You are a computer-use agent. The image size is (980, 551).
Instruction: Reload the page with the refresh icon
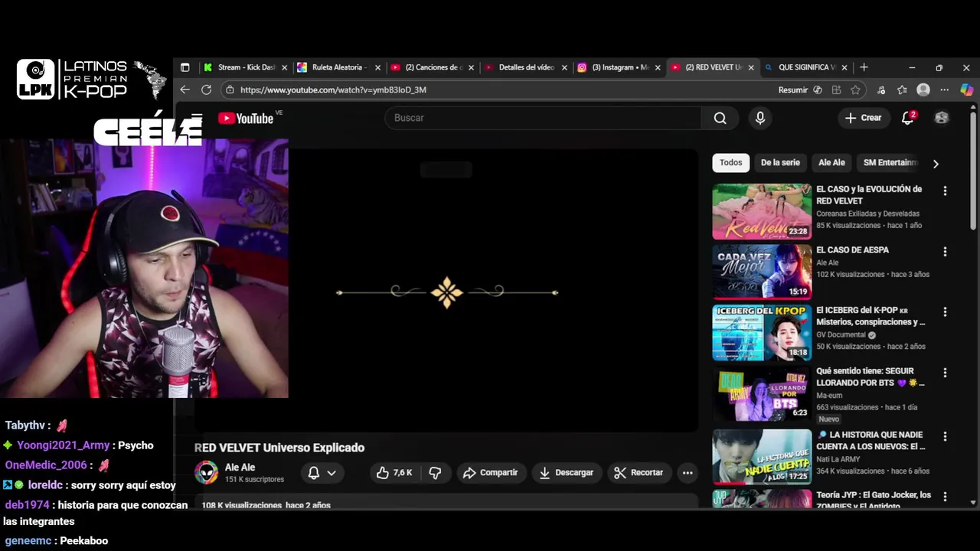pos(206,90)
